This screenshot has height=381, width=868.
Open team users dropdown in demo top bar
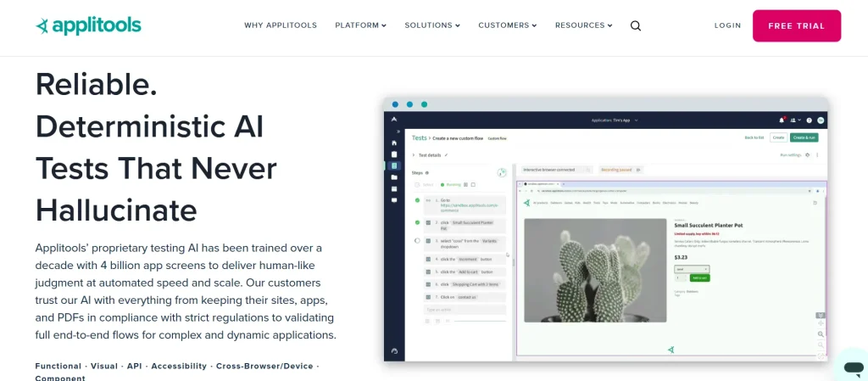(796, 120)
